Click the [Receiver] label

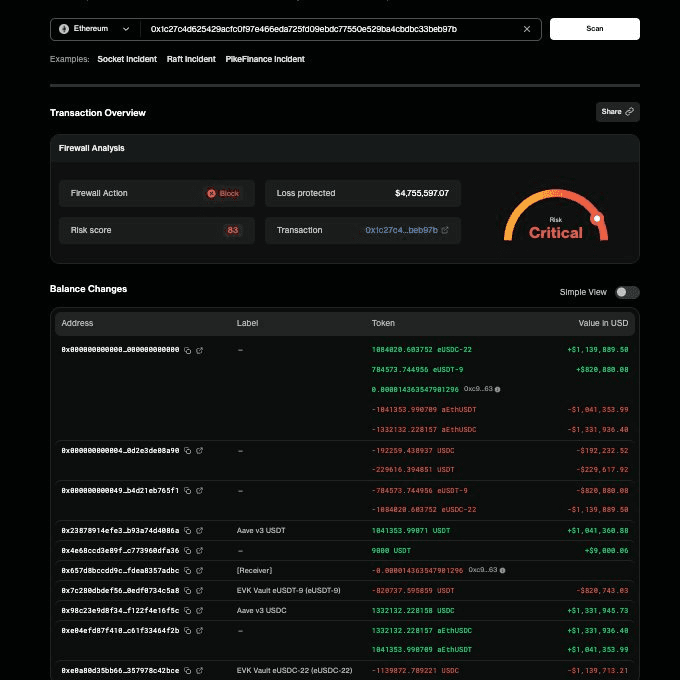point(254,570)
